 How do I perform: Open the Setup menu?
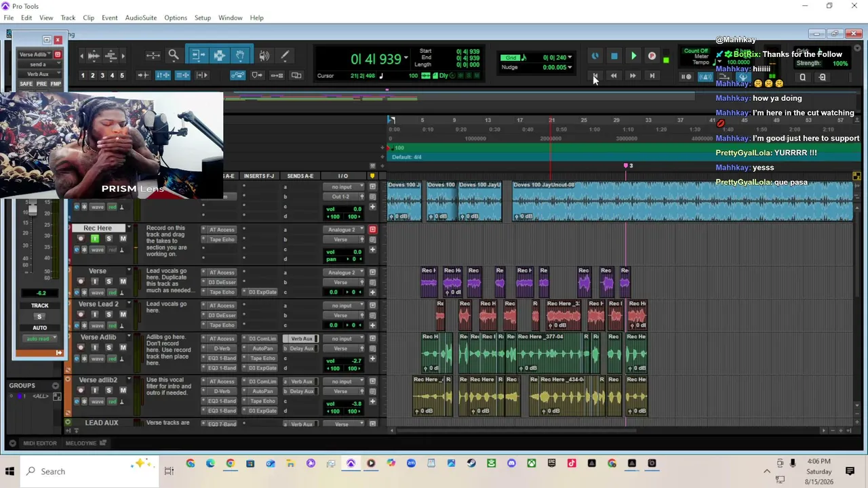(x=202, y=18)
